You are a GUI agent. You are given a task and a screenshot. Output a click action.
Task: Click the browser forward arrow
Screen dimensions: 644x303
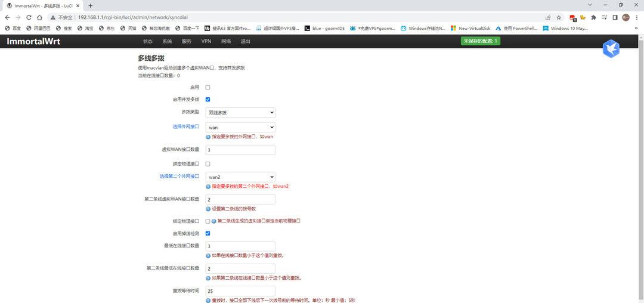18,18
